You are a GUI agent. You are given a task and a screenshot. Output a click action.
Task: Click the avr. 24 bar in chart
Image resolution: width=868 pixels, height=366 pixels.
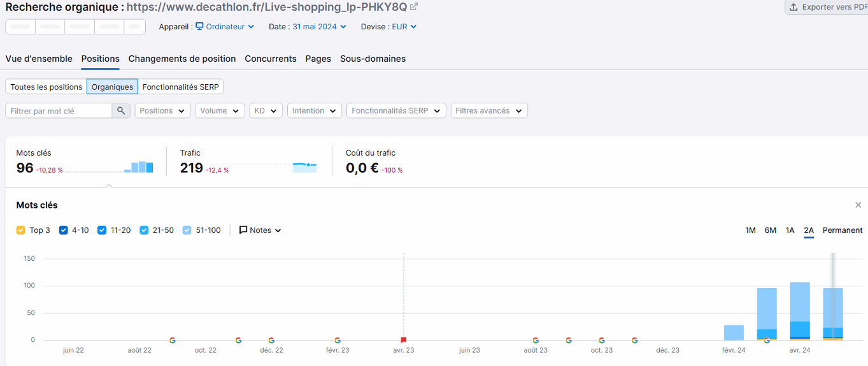(x=800, y=311)
